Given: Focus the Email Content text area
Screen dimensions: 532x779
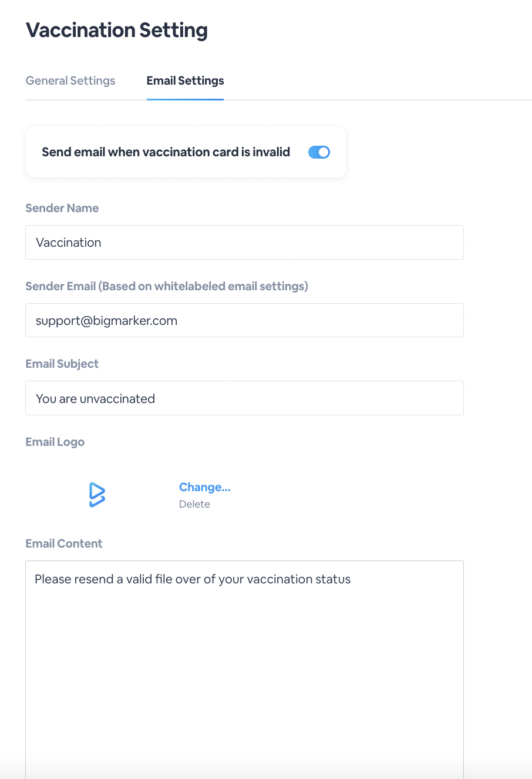Looking at the screenshot, I should (x=244, y=670).
